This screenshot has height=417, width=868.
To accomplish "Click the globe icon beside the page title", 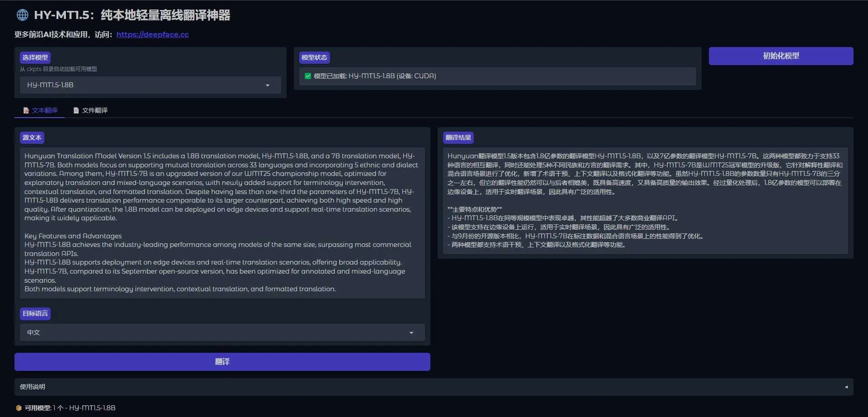I will pos(22,14).
